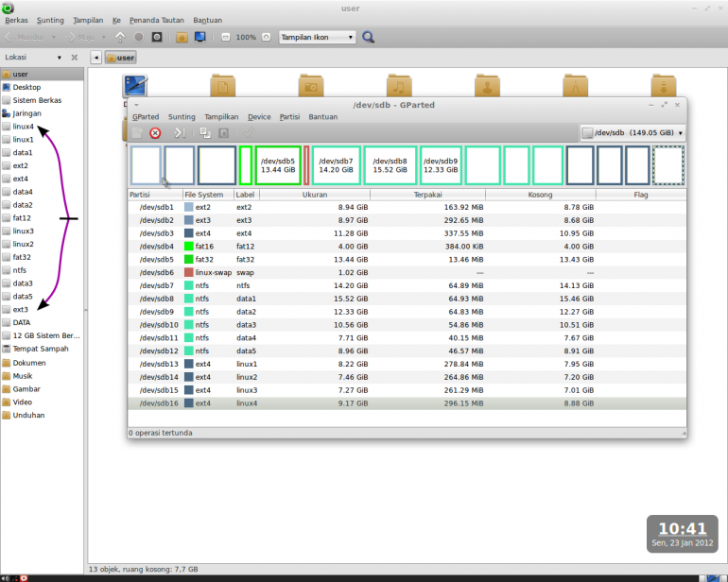Click the GParted new partition icon

tap(137, 133)
